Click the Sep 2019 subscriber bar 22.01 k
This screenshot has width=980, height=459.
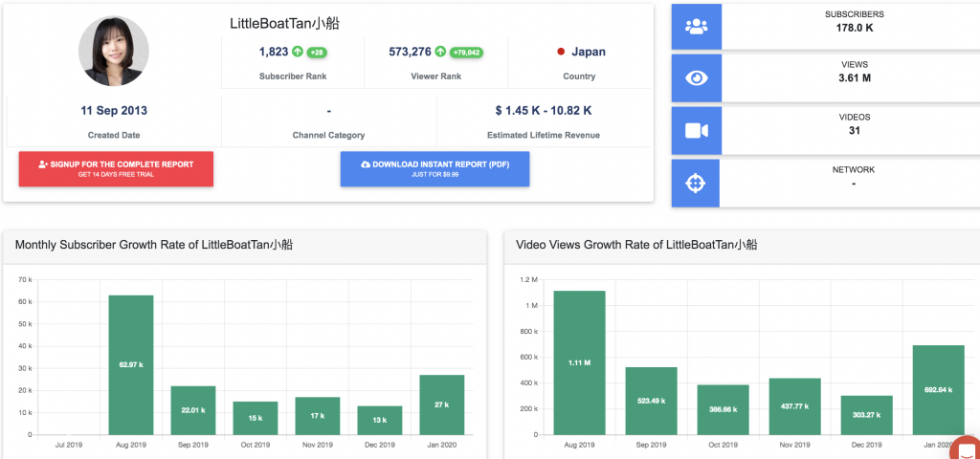(x=193, y=409)
